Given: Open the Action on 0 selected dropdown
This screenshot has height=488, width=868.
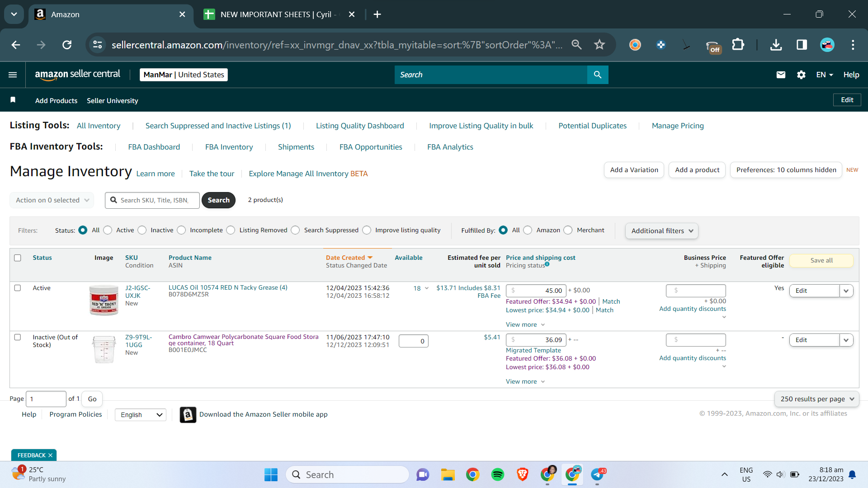Looking at the screenshot, I should [52, 200].
